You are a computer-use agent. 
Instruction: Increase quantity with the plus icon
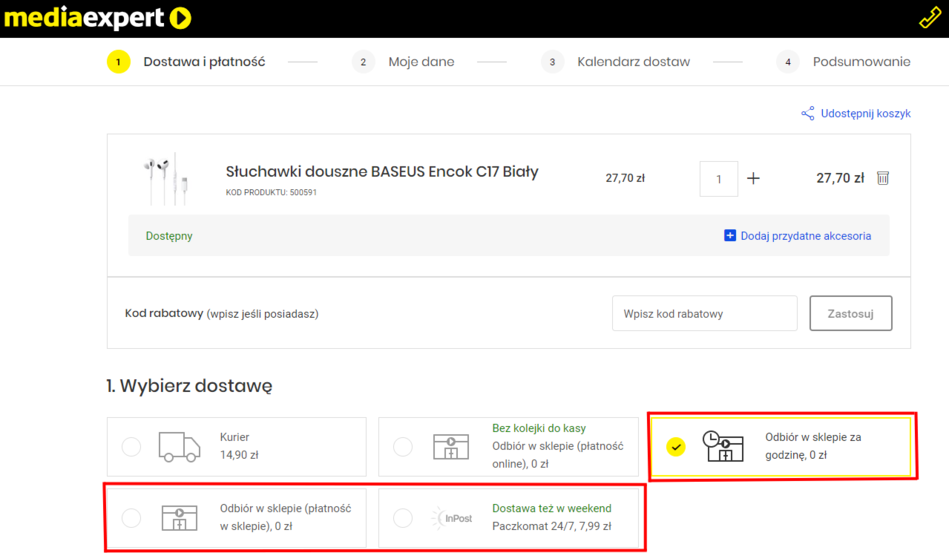click(753, 179)
